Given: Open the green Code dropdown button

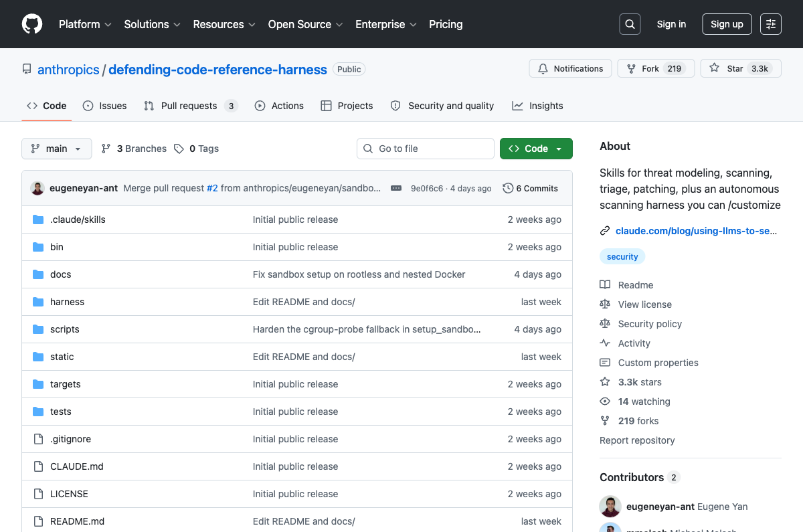Looking at the screenshot, I should pyautogui.click(x=536, y=149).
